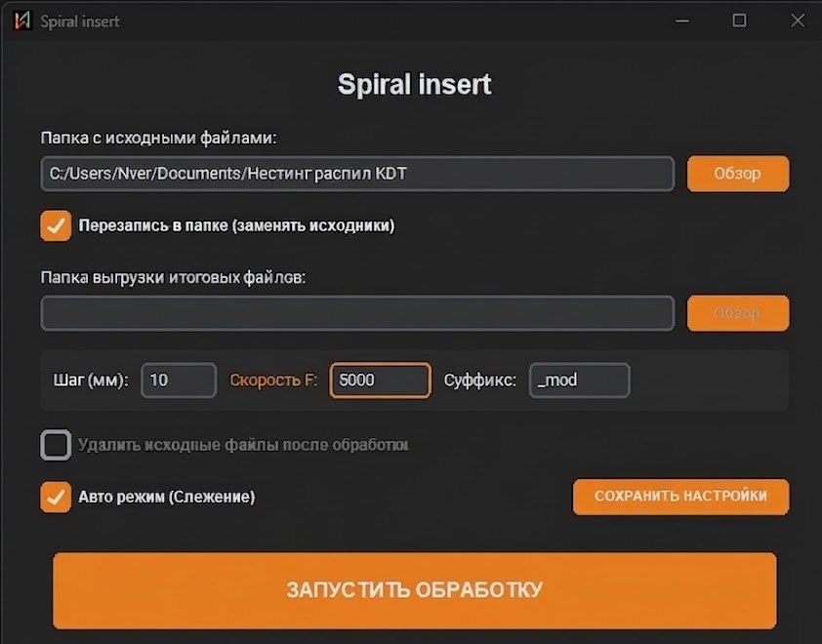This screenshot has height=644, width=822.
Task: Start processing with ЗАПУСТИТЬ ОБРАБОТКУ
Action: click(414, 590)
